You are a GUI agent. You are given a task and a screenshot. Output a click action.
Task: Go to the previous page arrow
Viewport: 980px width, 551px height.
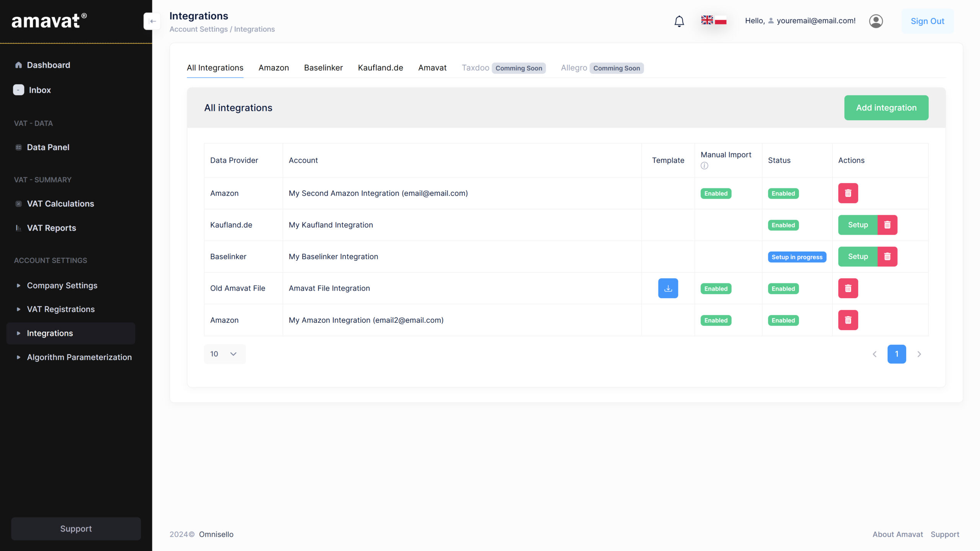874,354
